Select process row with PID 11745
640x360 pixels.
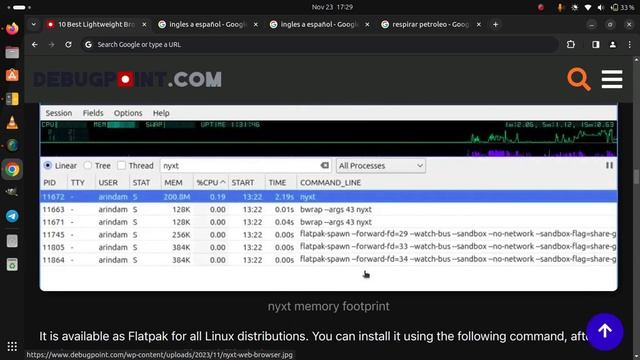click(x=329, y=235)
